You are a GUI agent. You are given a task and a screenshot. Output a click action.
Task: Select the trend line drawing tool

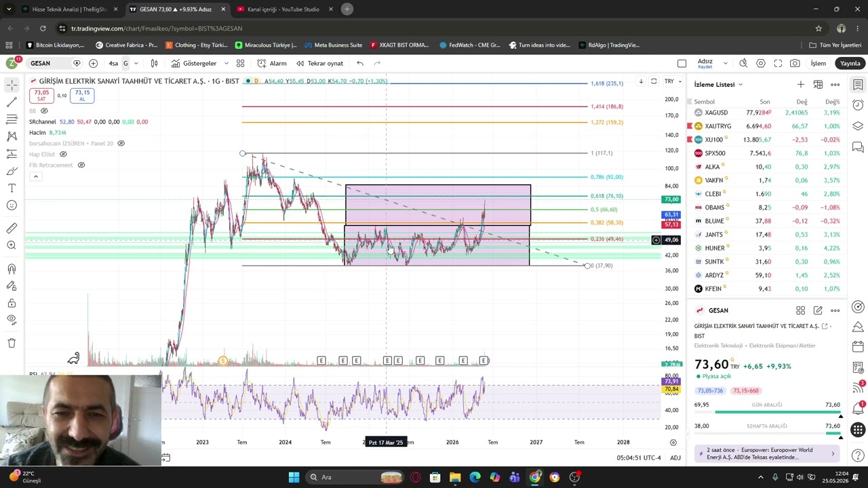pyautogui.click(x=12, y=102)
